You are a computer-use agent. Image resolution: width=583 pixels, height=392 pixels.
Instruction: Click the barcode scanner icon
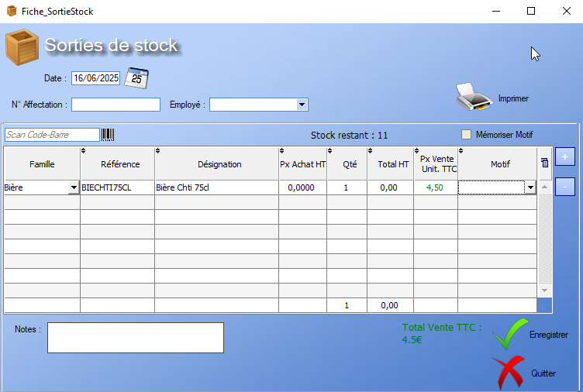click(108, 135)
